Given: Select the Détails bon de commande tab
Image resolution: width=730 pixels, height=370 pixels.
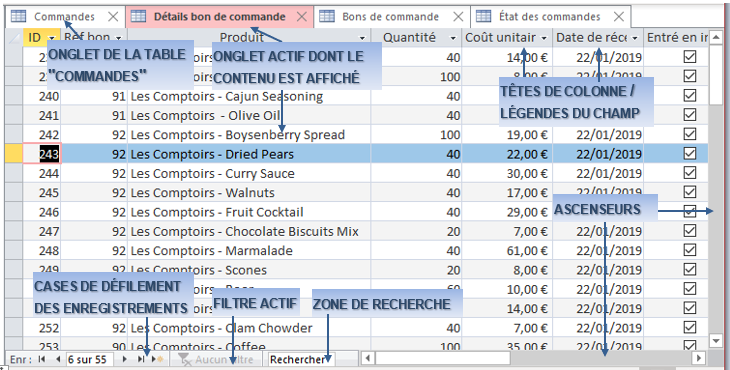Looking at the screenshot, I should (220, 17).
